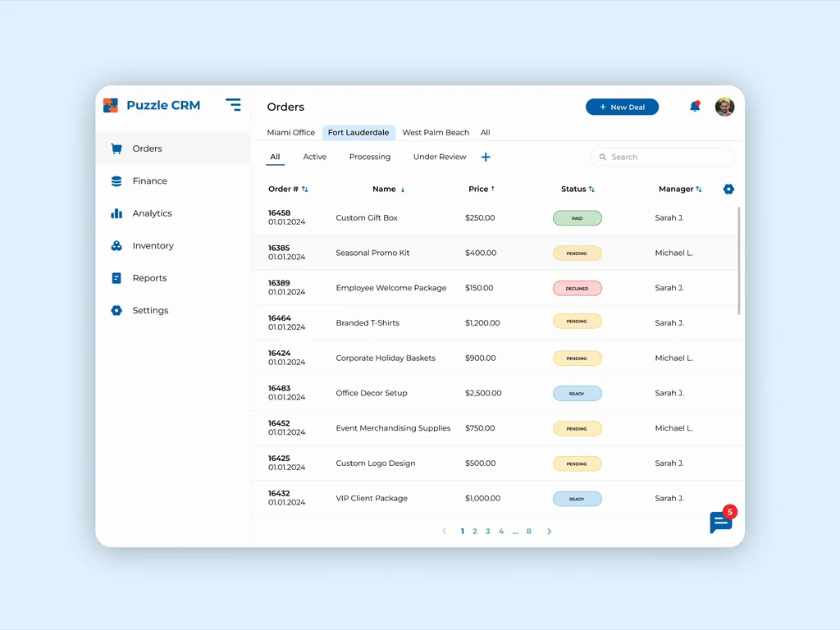The width and height of the screenshot is (840, 630).
Task: Sort table by Order # column
Action: tap(288, 189)
